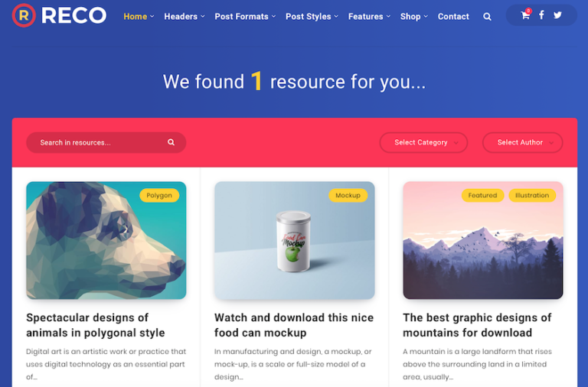Image resolution: width=588 pixels, height=387 pixels.
Task: Open the header search magnifier icon
Action: 487,17
